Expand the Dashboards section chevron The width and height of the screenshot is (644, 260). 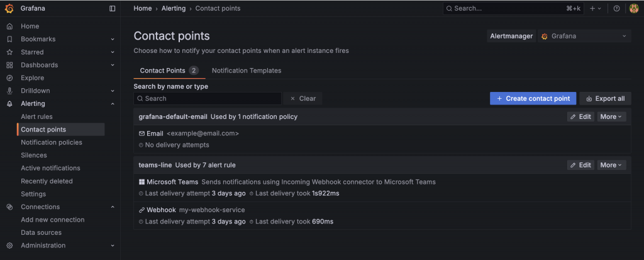[113, 65]
